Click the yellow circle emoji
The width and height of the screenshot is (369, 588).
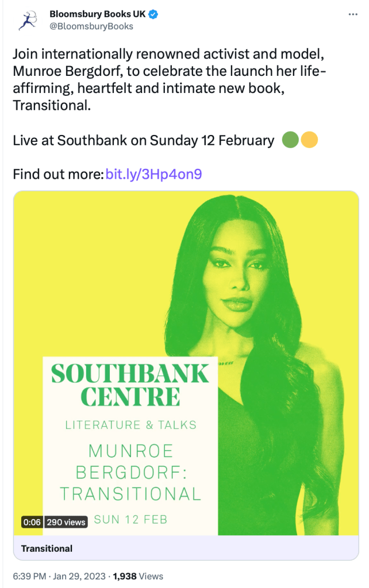point(309,140)
